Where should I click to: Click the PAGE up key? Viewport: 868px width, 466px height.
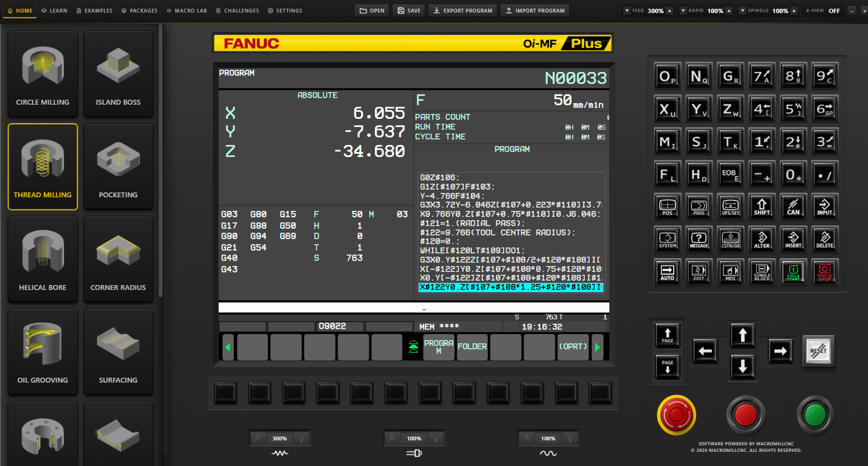coord(668,335)
